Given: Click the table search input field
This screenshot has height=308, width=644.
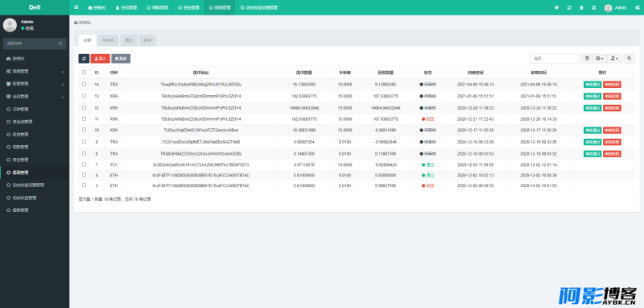Looking at the screenshot, I should click(x=555, y=59).
